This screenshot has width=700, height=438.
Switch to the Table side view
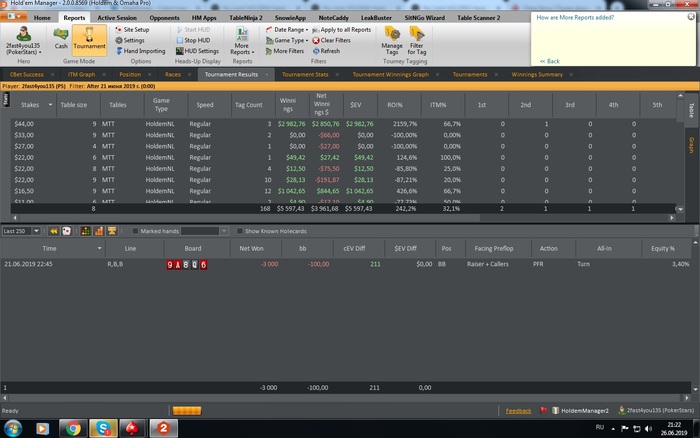pyautogui.click(x=692, y=110)
